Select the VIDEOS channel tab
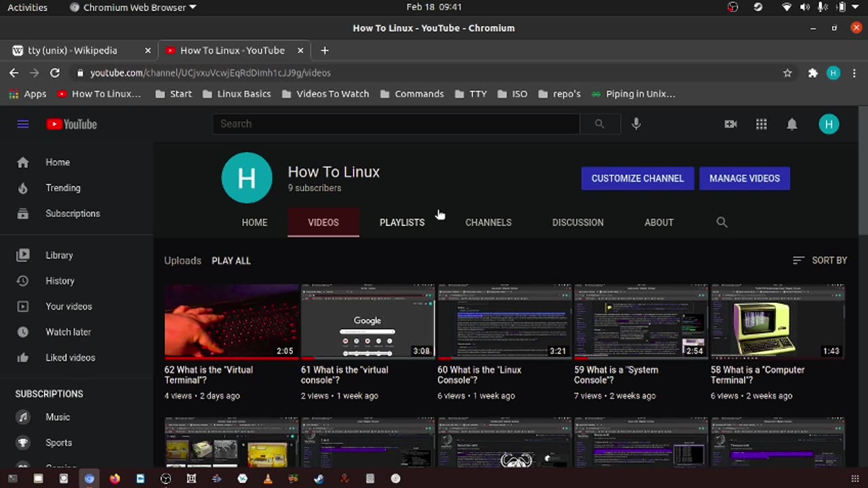 coord(323,222)
